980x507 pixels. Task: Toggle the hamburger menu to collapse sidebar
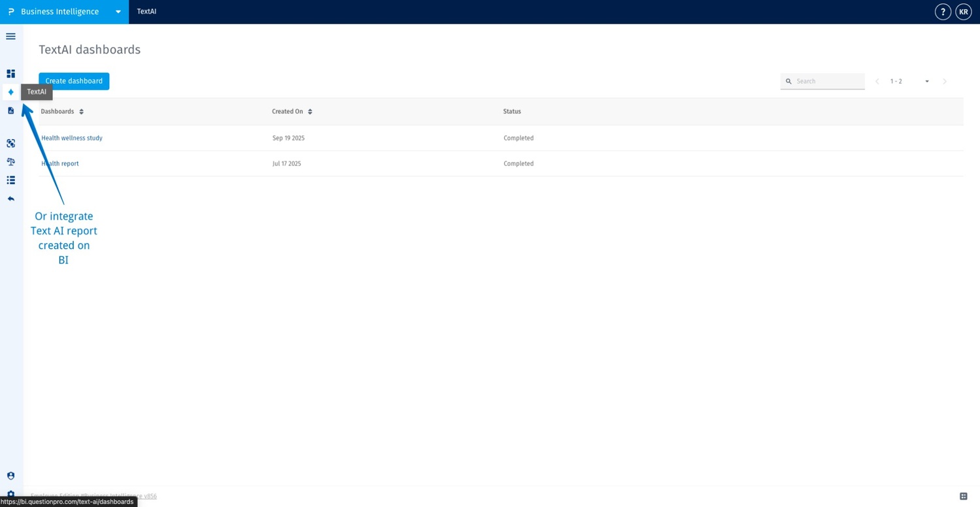10,36
